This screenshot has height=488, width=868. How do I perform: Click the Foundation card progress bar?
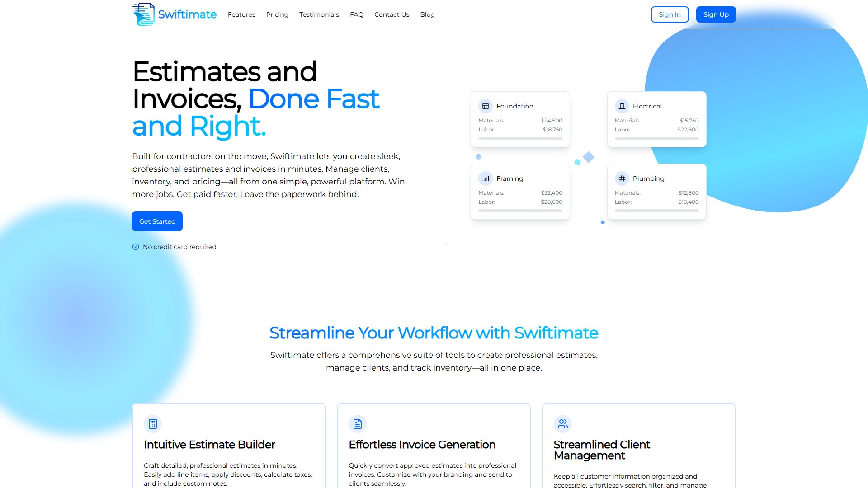[x=520, y=138]
